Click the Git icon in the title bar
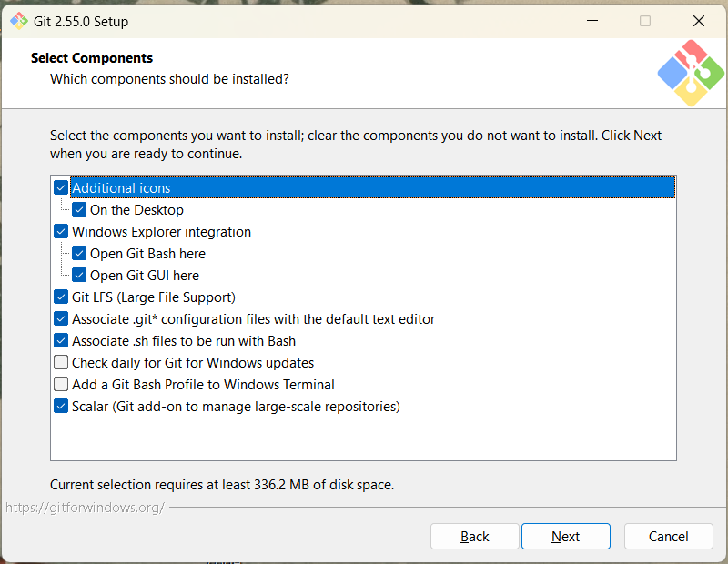 pyautogui.click(x=19, y=21)
